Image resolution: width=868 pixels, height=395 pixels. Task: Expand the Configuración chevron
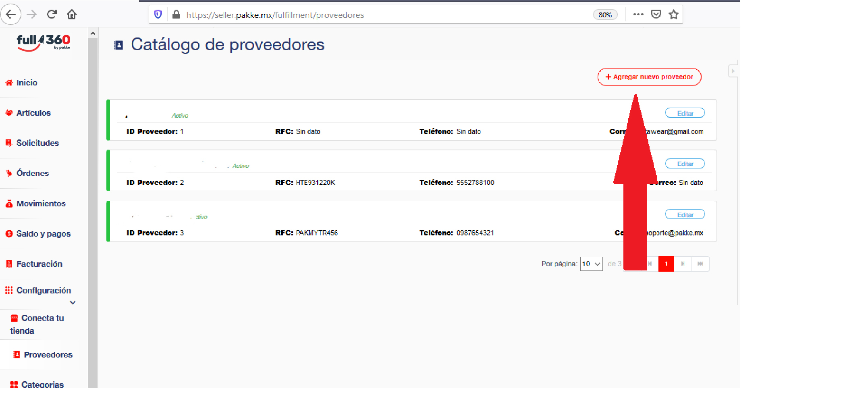point(73,302)
